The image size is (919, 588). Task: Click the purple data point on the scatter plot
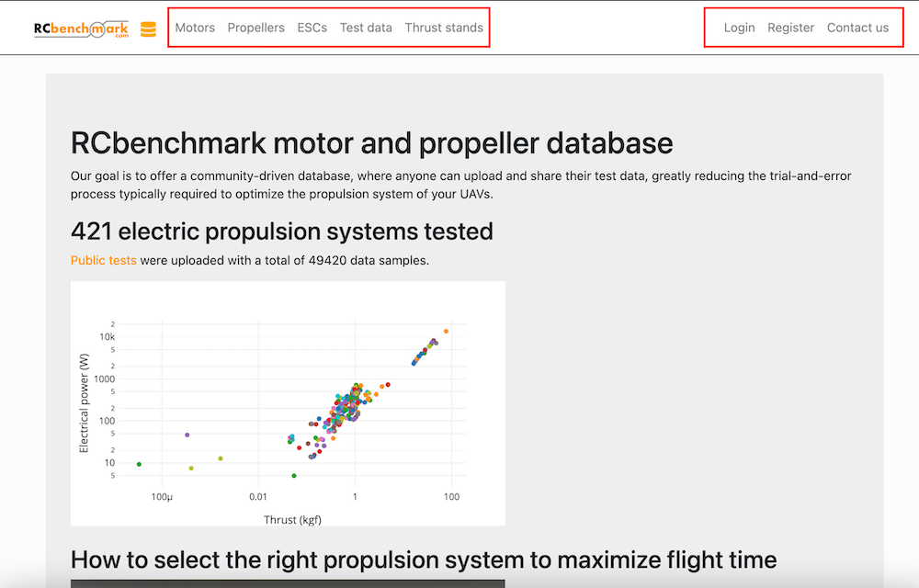(x=187, y=434)
